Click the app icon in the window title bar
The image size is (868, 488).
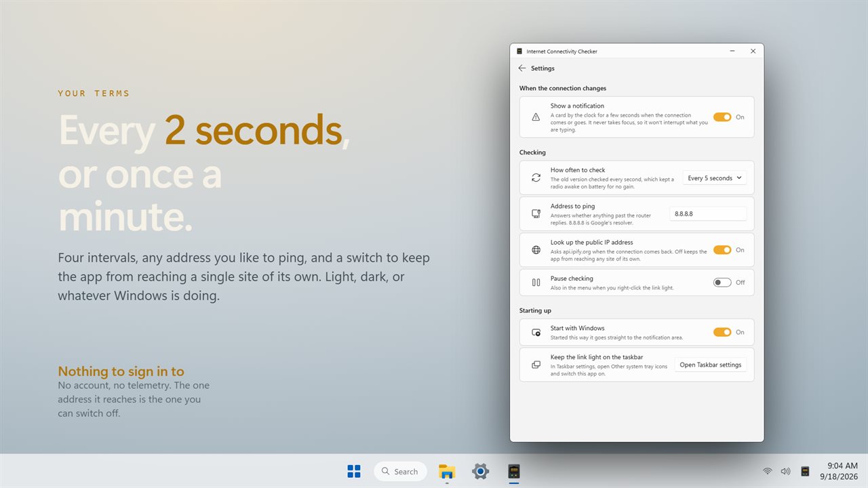(x=519, y=52)
